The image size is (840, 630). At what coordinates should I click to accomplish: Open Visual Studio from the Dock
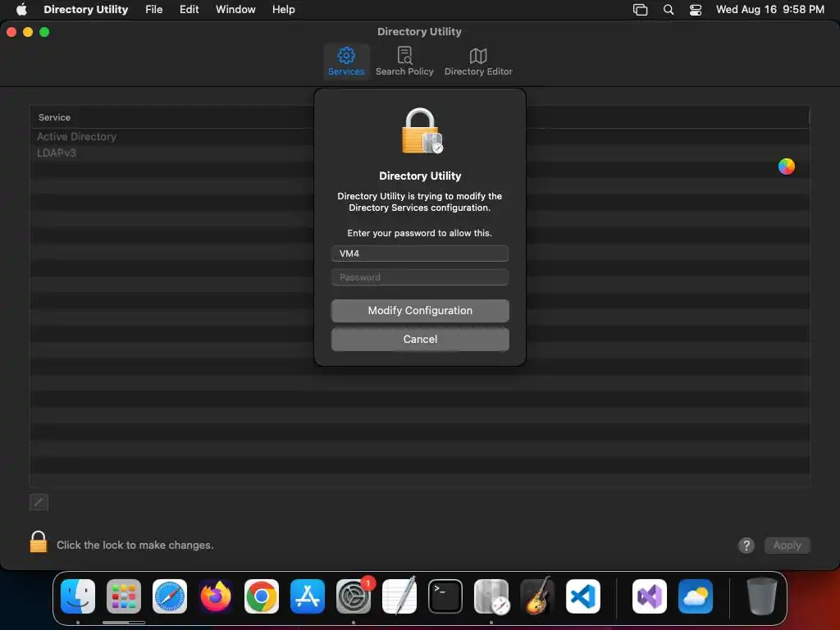tap(650, 596)
